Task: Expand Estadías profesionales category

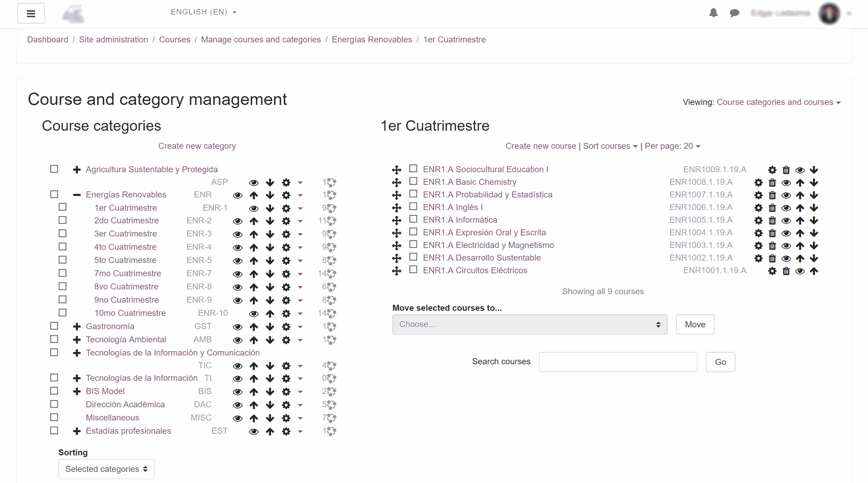Action: point(77,431)
